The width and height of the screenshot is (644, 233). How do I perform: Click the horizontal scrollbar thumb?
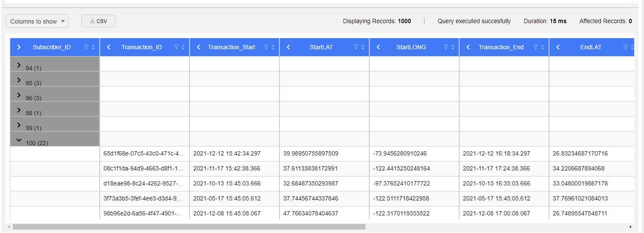188,227
